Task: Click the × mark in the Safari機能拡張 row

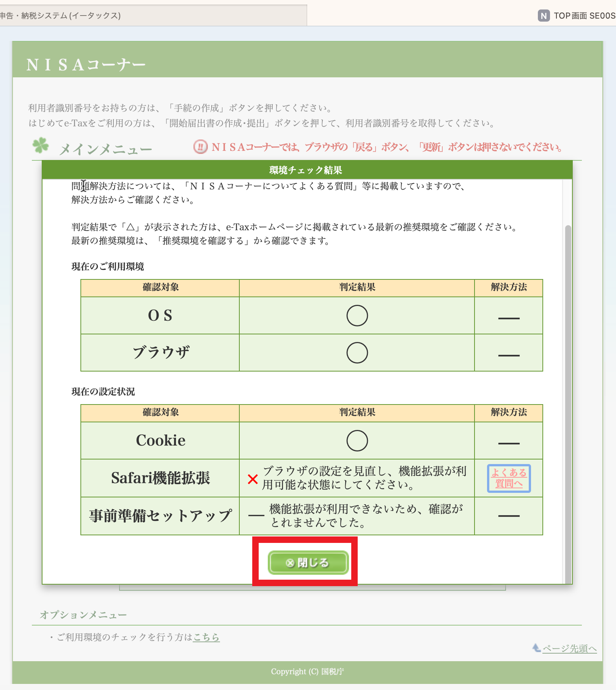Action: pyautogui.click(x=252, y=478)
